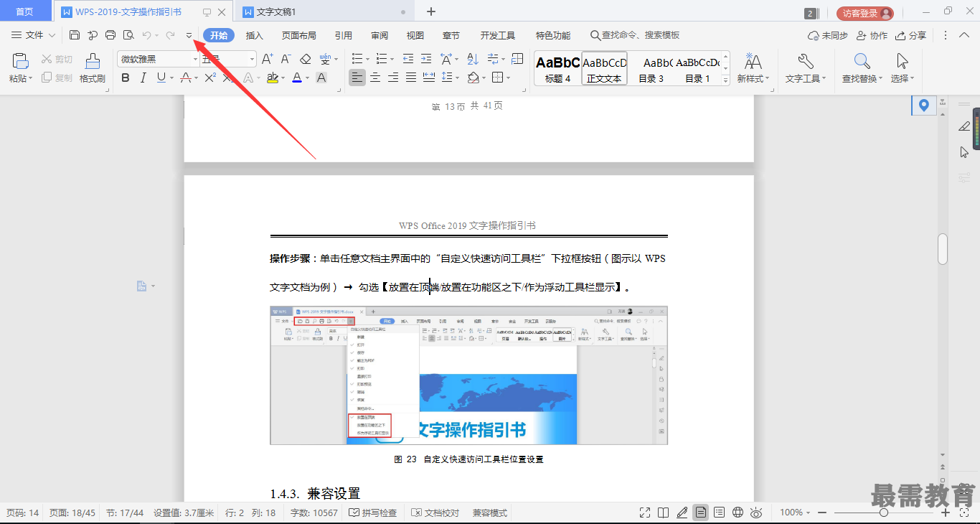Image resolution: width=980 pixels, height=524 pixels.
Task: Toggle 文档校对 in status bar
Action: point(435,513)
